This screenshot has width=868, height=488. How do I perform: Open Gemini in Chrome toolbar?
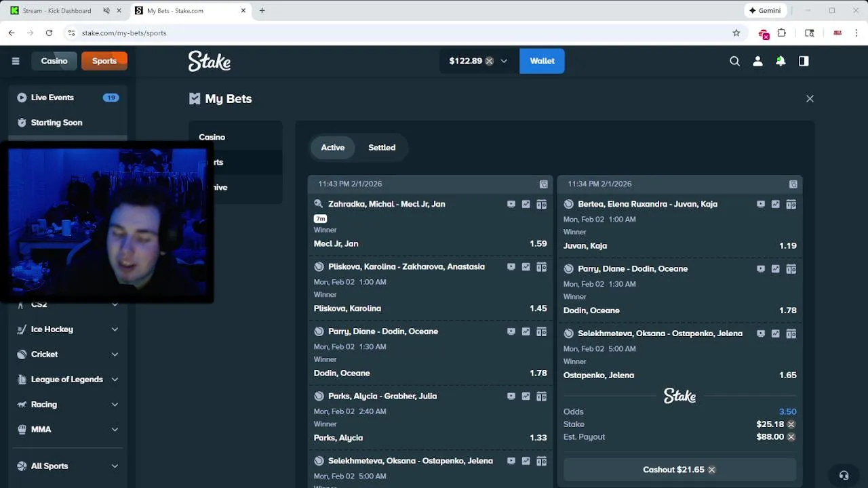point(766,11)
